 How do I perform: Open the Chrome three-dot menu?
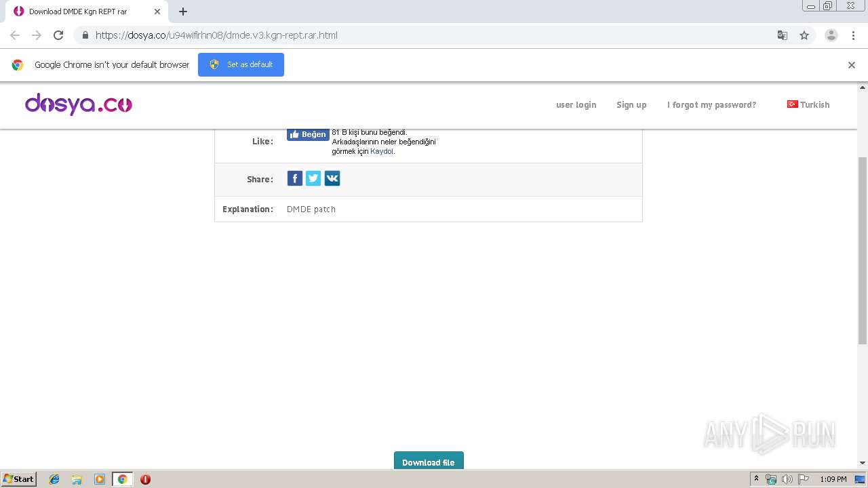point(853,35)
